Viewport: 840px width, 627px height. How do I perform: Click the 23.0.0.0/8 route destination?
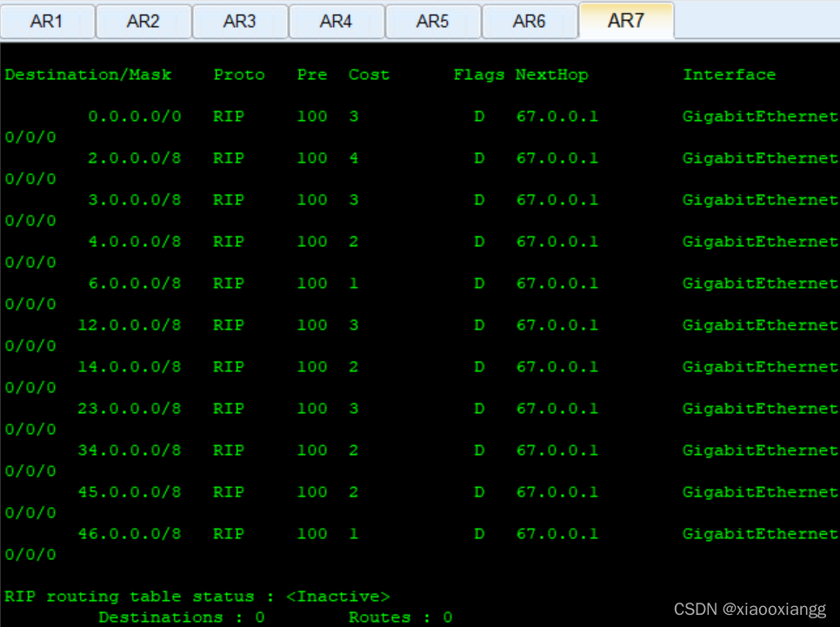point(130,409)
